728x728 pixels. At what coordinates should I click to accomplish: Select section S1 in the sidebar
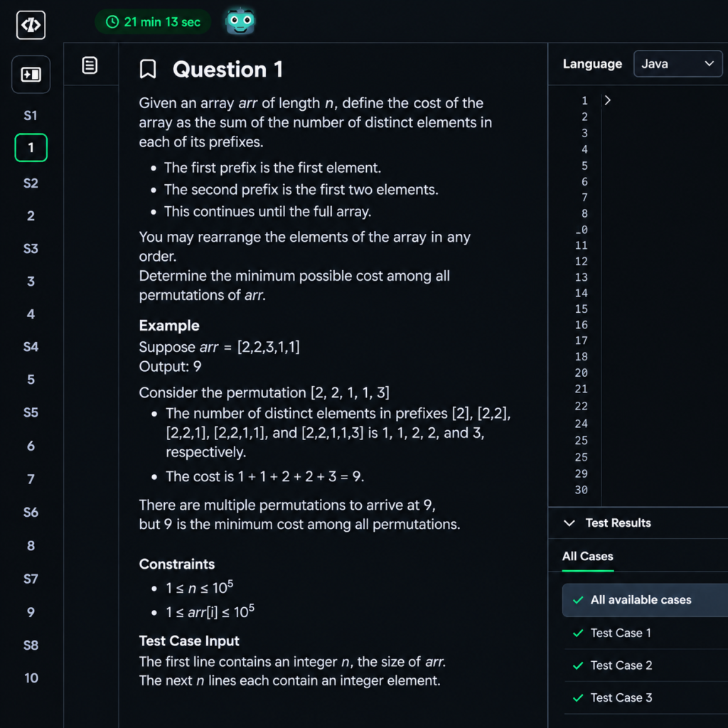point(31,116)
